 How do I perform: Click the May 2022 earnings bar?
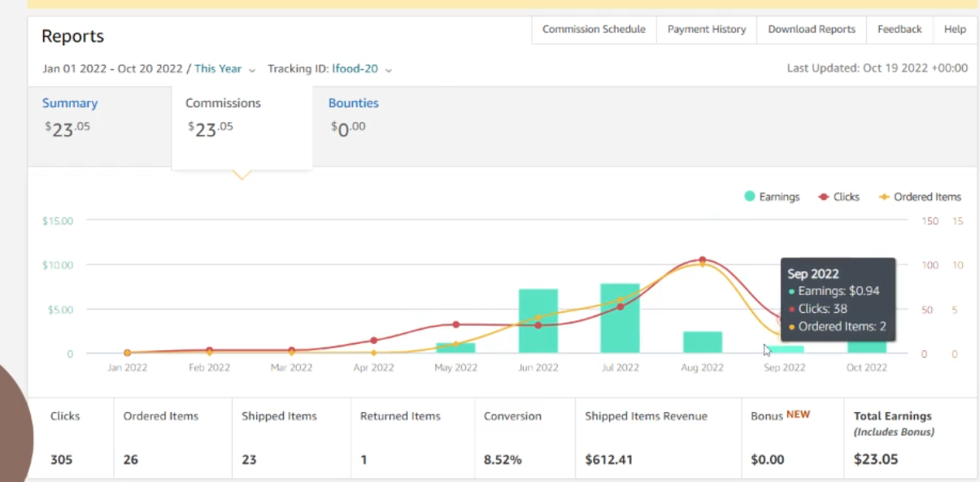pos(455,348)
